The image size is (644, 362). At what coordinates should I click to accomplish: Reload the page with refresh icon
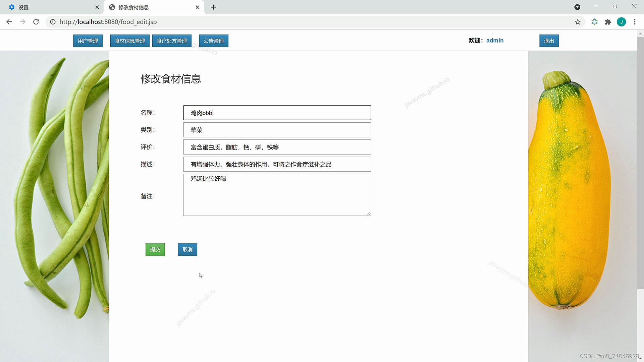(x=36, y=22)
